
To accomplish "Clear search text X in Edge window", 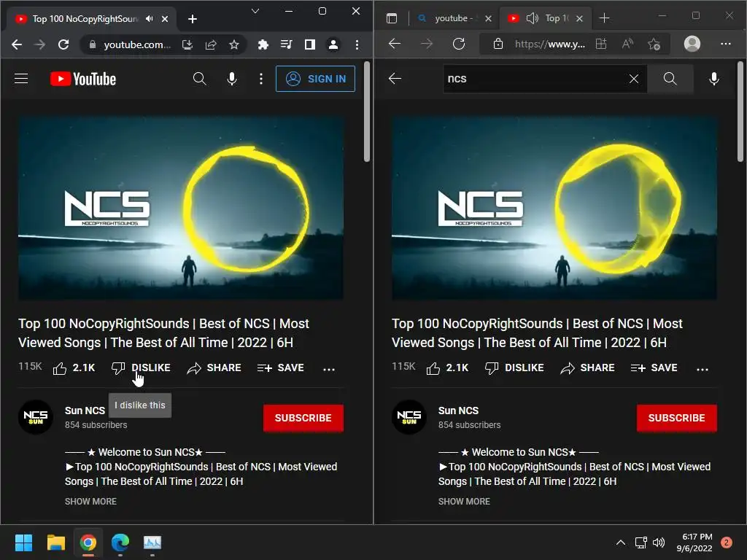I will (634, 79).
